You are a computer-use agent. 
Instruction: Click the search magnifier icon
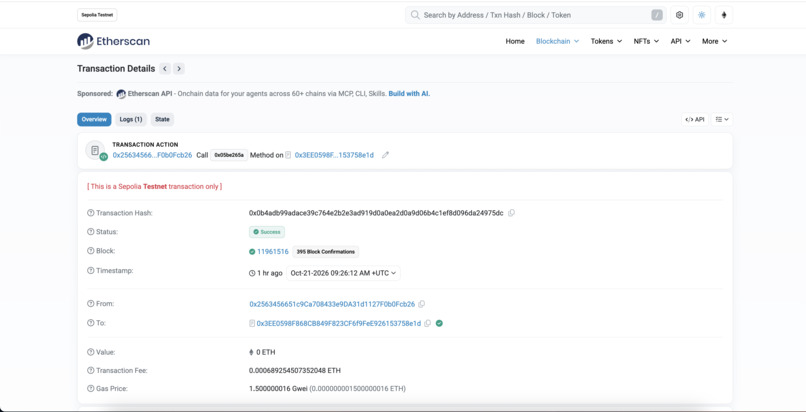(415, 15)
